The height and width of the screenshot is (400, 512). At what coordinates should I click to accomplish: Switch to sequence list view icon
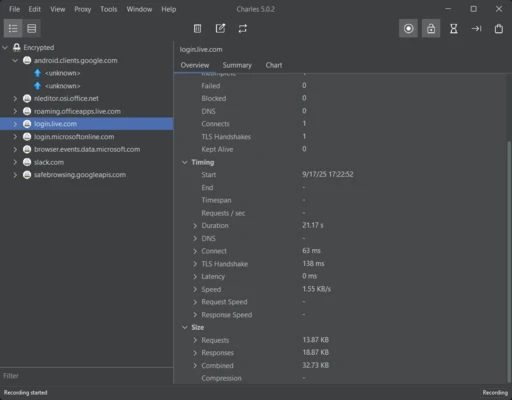[x=32, y=28]
